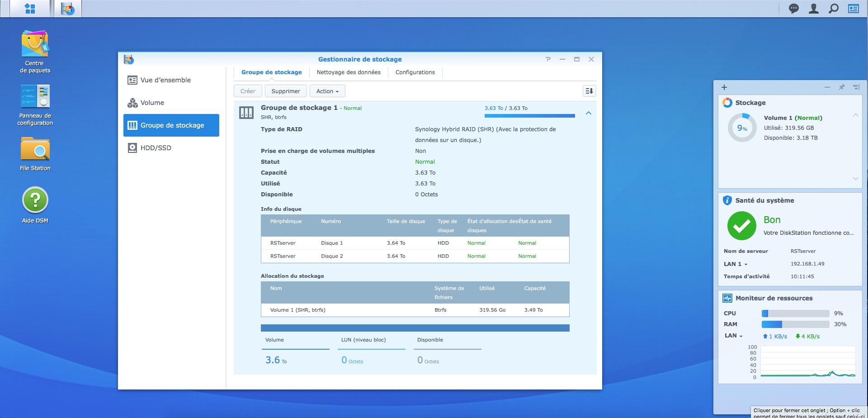Add a widget with plus button

click(x=724, y=87)
